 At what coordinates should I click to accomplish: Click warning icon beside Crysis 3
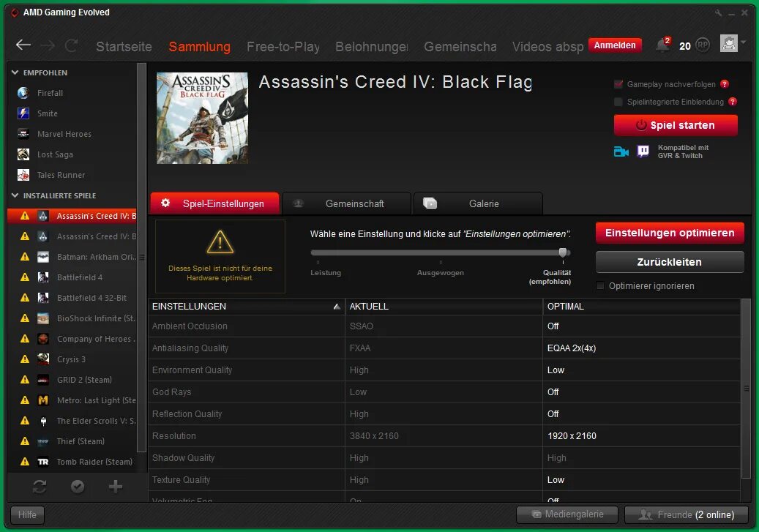pyautogui.click(x=25, y=359)
